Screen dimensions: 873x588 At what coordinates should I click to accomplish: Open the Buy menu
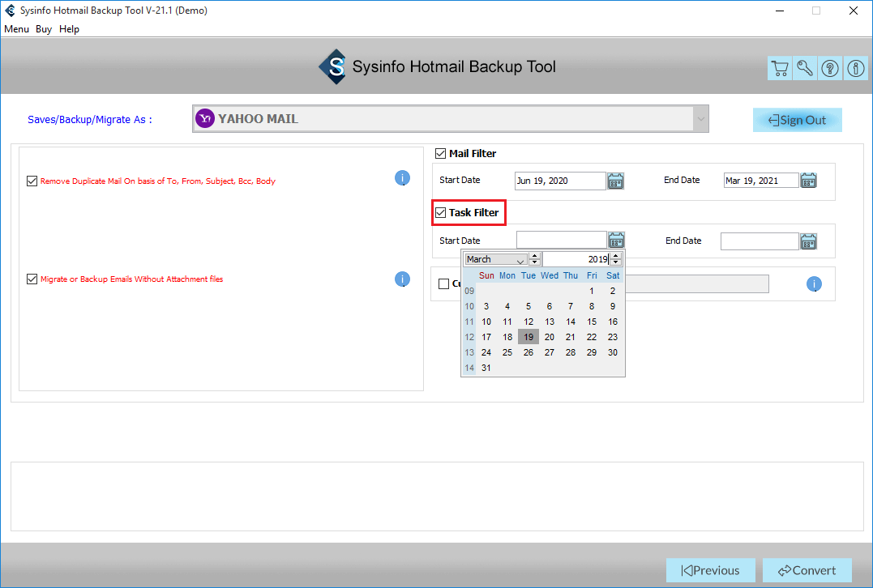(44, 29)
